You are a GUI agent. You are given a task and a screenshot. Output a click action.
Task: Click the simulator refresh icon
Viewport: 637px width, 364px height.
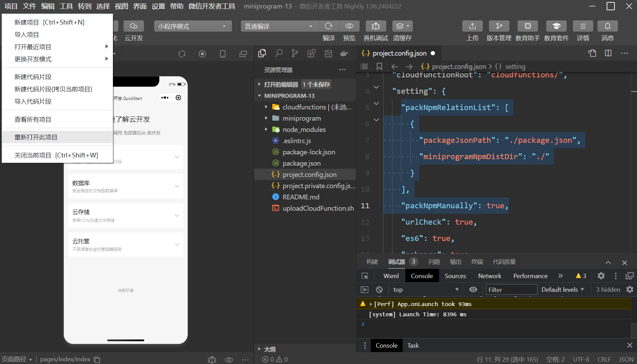pos(182,54)
